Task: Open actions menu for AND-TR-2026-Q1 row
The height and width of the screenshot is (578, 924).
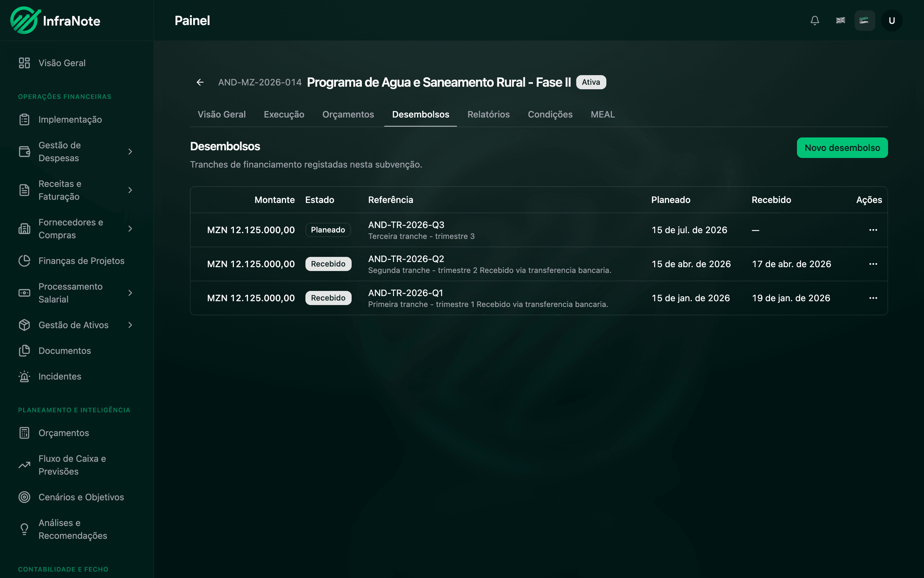Action: click(873, 298)
